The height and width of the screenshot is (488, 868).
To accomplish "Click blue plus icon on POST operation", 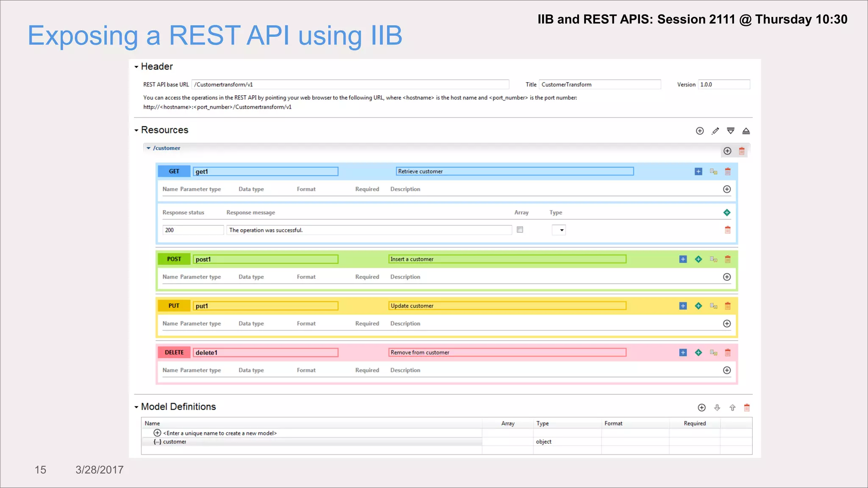I will [x=683, y=259].
